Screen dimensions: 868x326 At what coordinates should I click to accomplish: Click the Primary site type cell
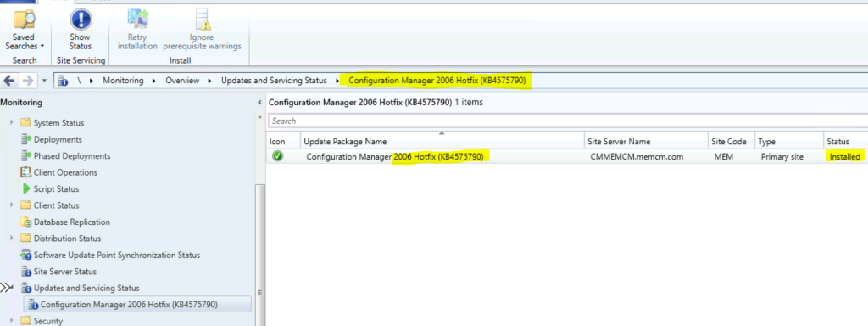(782, 157)
